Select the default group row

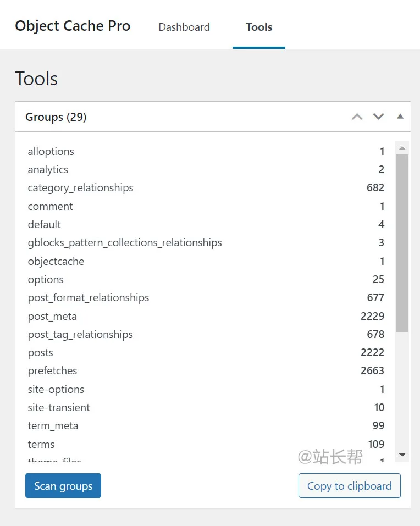pos(206,224)
